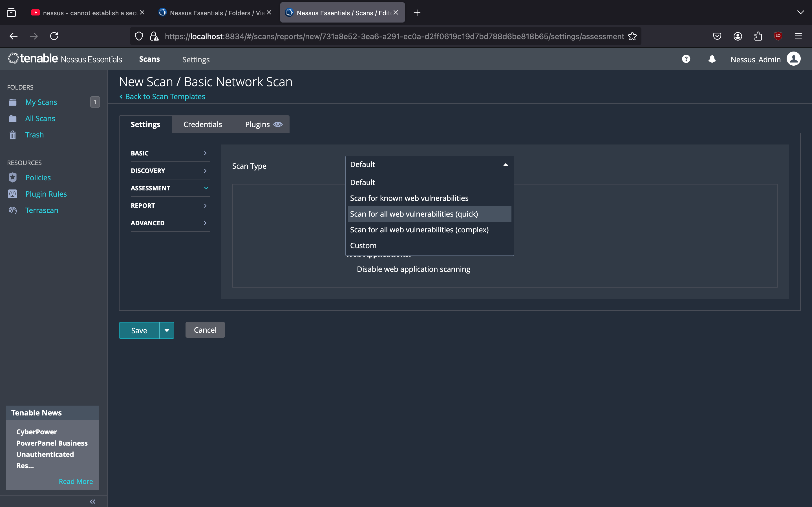Image resolution: width=812 pixels, height=507 pixels.
Task: Collapse the sidebar with the double-chevron icon
Action: tap(92, 502)
